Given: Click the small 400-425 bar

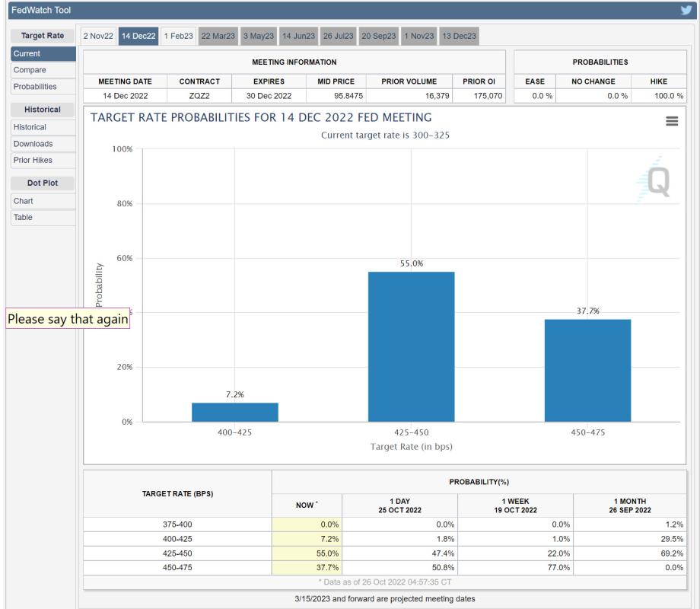Looking at the screenshot, I should [x=234, y=412].
